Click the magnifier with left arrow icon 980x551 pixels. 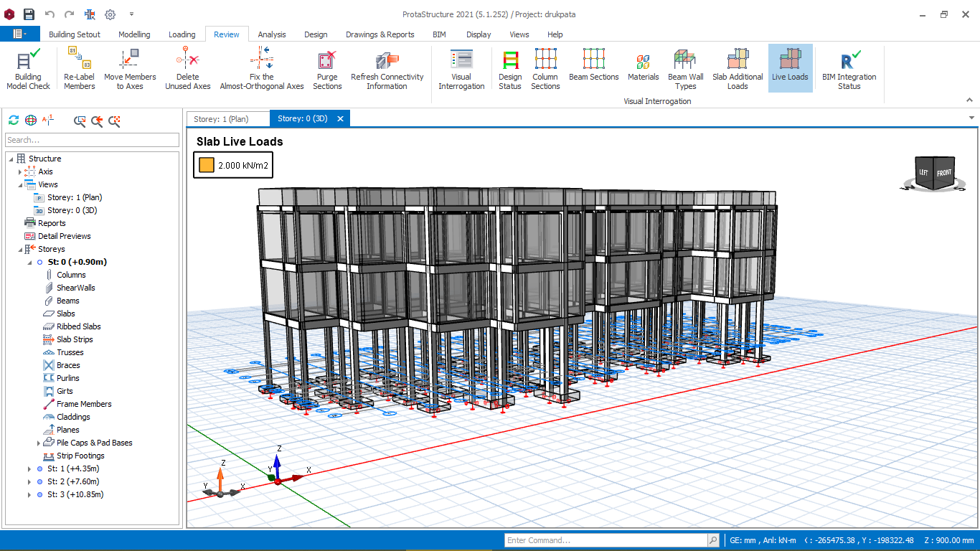[97, 121]
